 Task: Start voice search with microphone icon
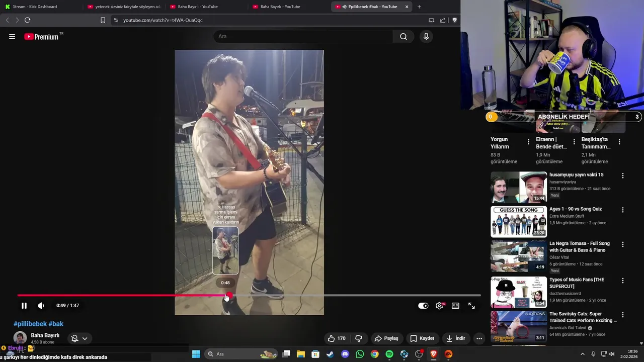[426, 36]
